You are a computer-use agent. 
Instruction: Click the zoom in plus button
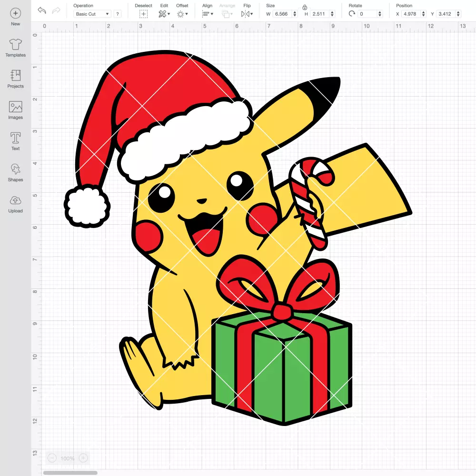click(x=83, y=458)
